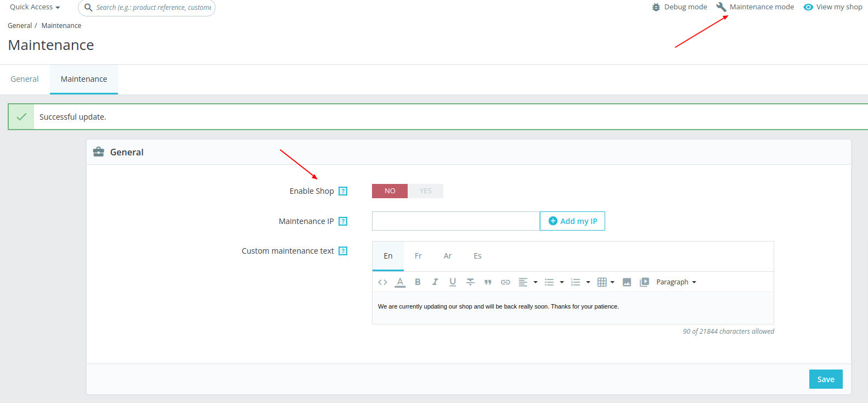Click the General breadcrumb link
This screenshot has width=868, height=403.
[20, 26]
